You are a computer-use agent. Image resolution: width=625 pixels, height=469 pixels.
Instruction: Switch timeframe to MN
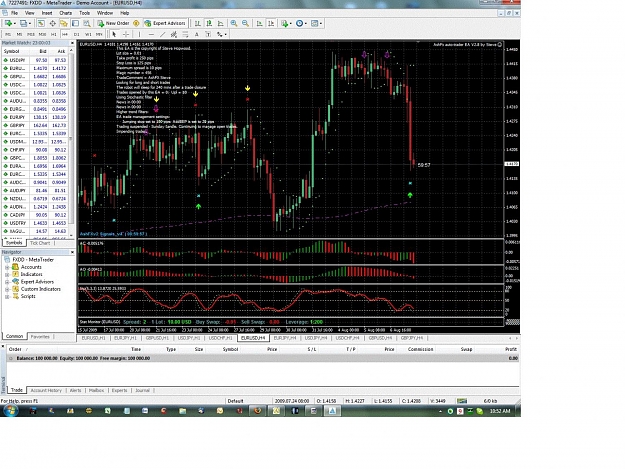pos(99,35)
